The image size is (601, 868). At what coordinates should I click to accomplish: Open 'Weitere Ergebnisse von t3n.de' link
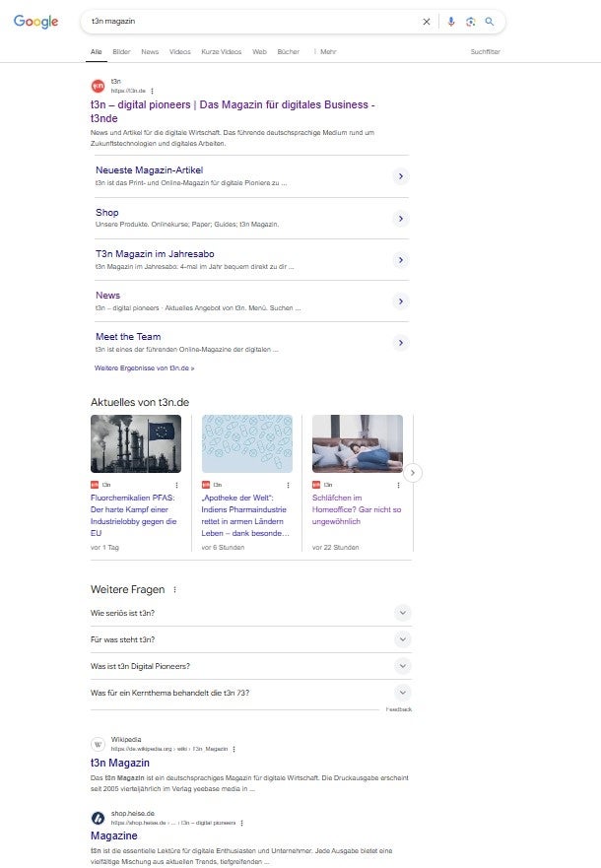(144, 368)
